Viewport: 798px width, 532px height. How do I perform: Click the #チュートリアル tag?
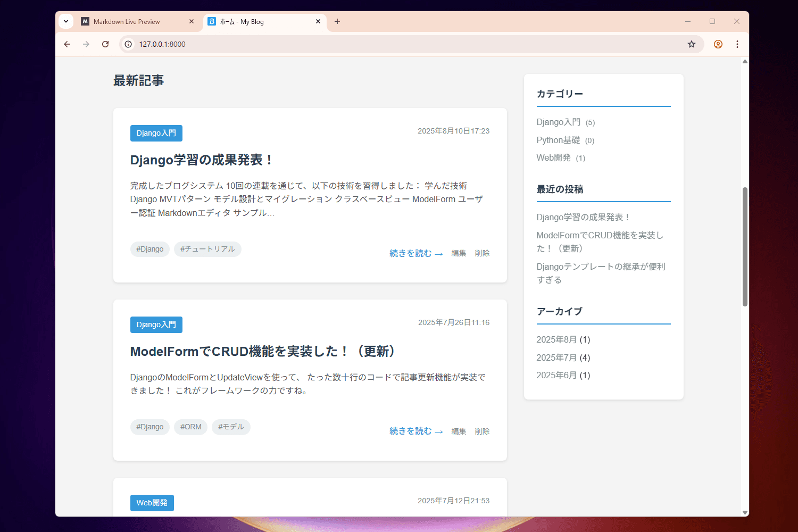207,249
